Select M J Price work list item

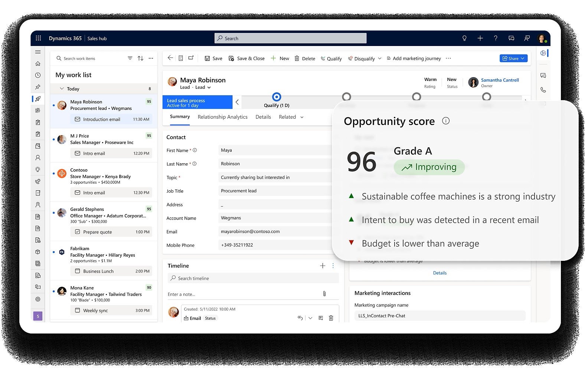(104, 145)
